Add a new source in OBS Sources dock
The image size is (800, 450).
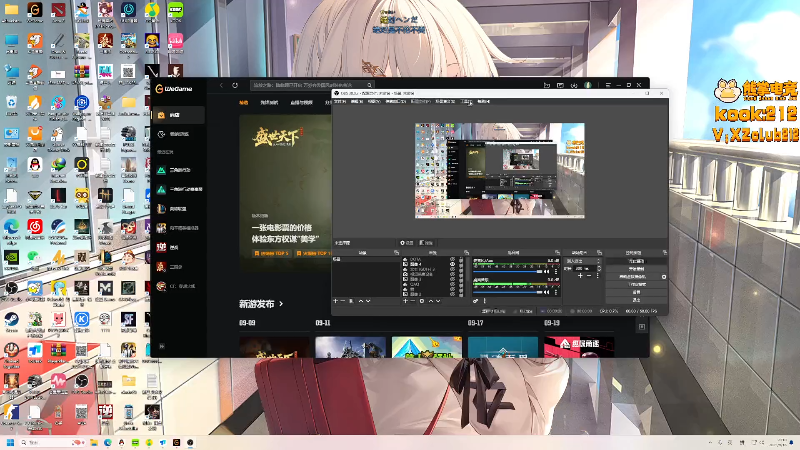pos(405,301)
